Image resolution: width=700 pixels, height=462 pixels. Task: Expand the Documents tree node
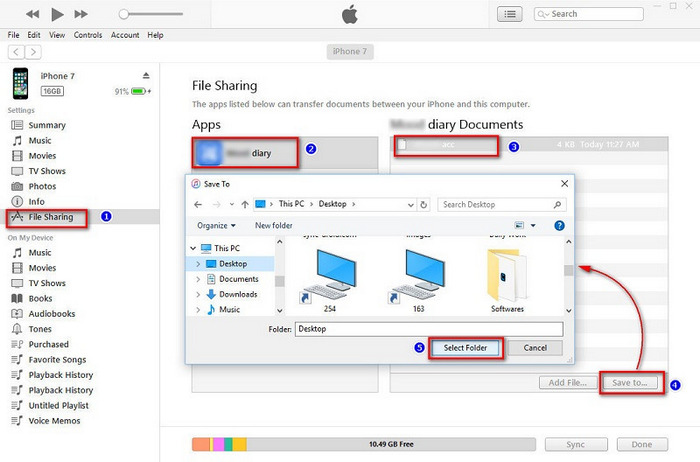[x=198, y=279]
